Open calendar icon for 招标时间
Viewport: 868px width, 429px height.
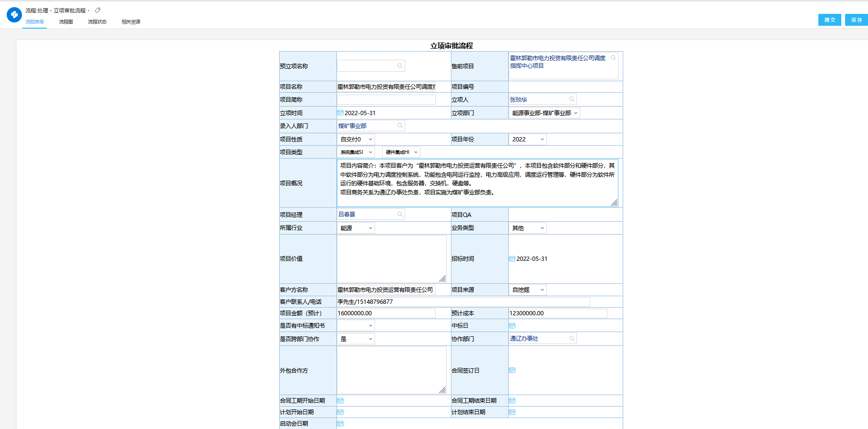coord(512,259)
